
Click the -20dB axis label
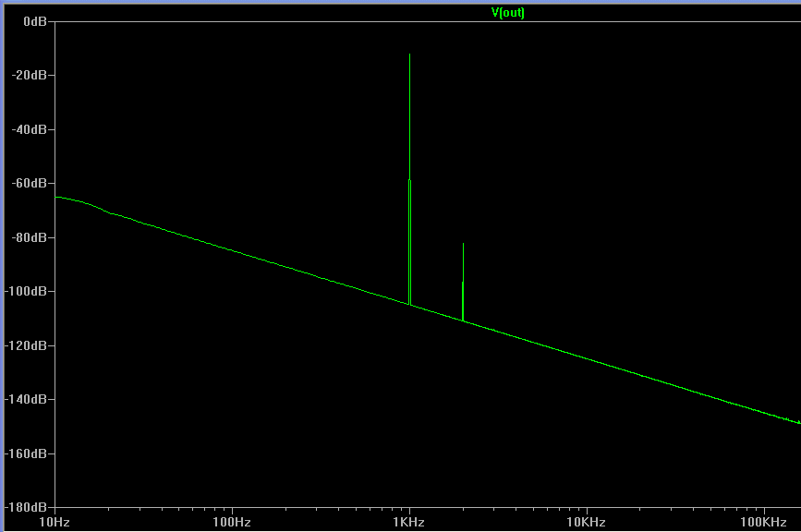(x=30, y=75)
